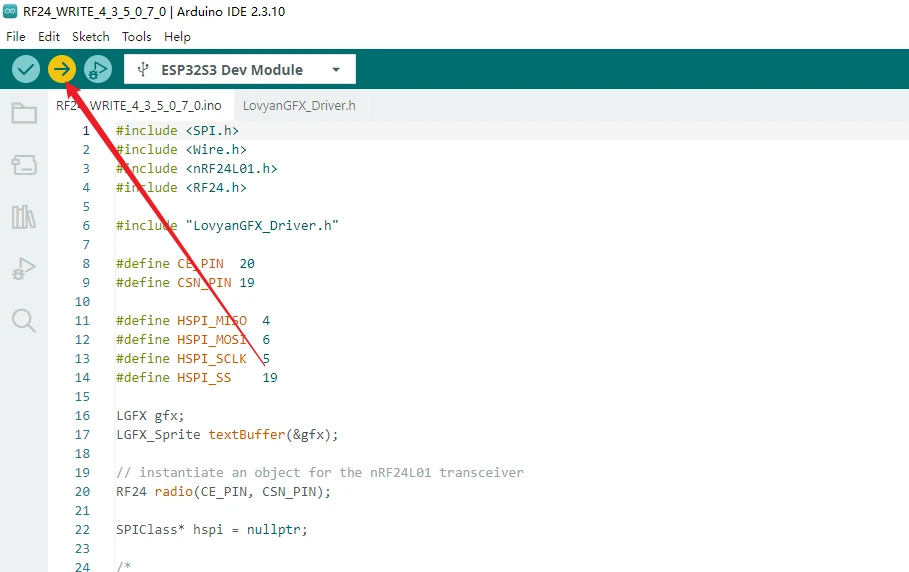
Task: Click 'radio(CE_PIN, CSN_PIN);' on line 20
Action: [242, 491]
